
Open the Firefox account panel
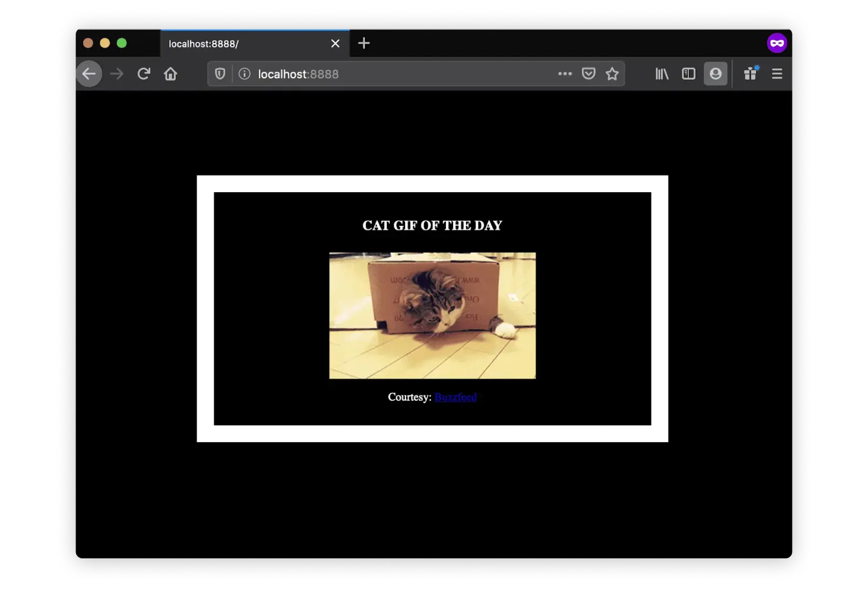[x=715, y=74]
